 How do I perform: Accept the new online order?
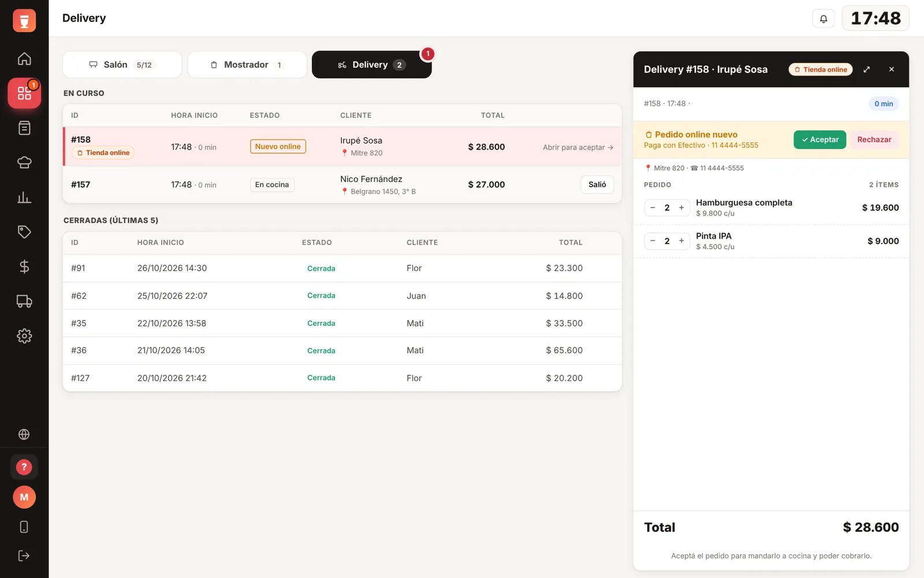820,140
